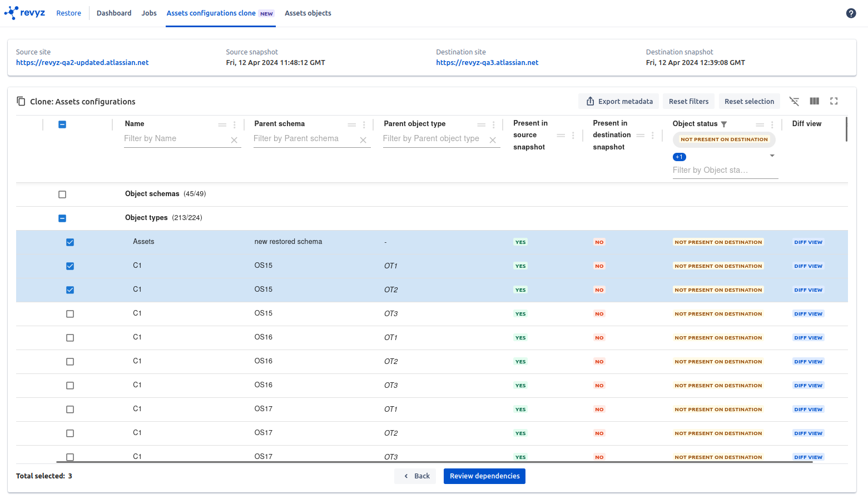Screen dimensions: 868x504
Task: Click Object status filter funnel icon
Action: pos(724,124)
